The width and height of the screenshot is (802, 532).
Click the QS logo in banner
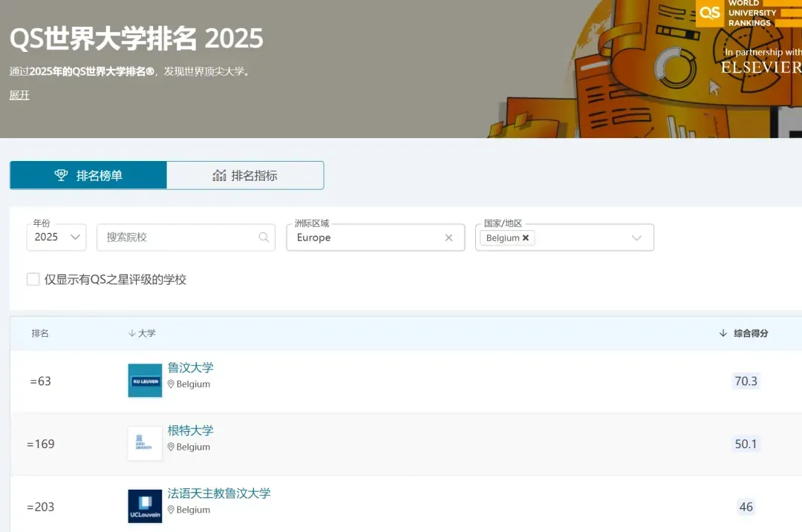point(710,13)
